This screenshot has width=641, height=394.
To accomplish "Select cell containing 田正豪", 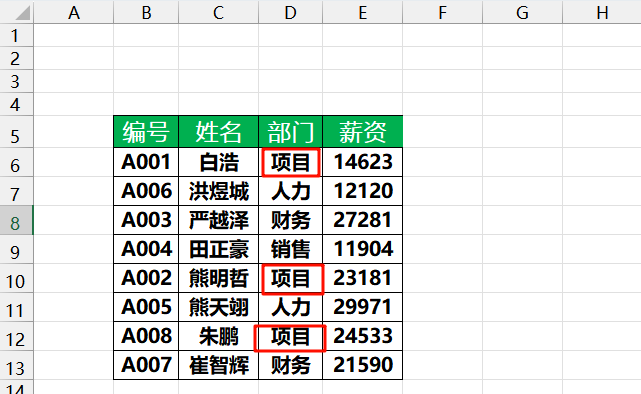I will pos(218,249).
